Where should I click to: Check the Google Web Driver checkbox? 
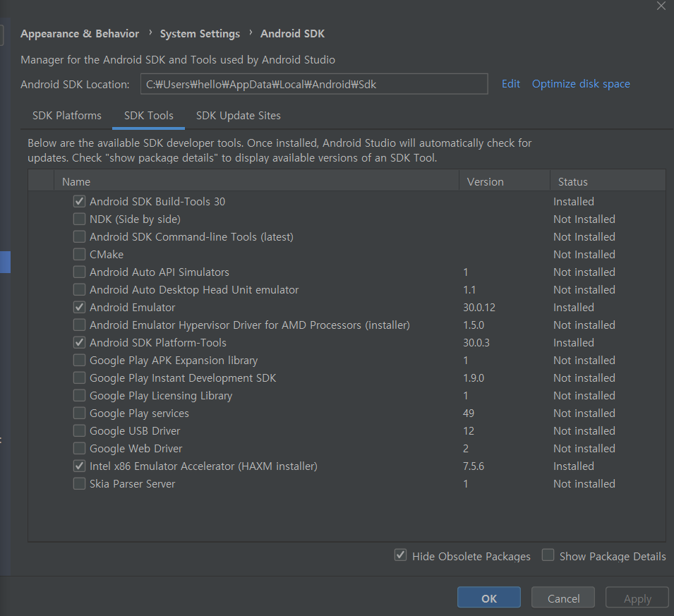79,448
